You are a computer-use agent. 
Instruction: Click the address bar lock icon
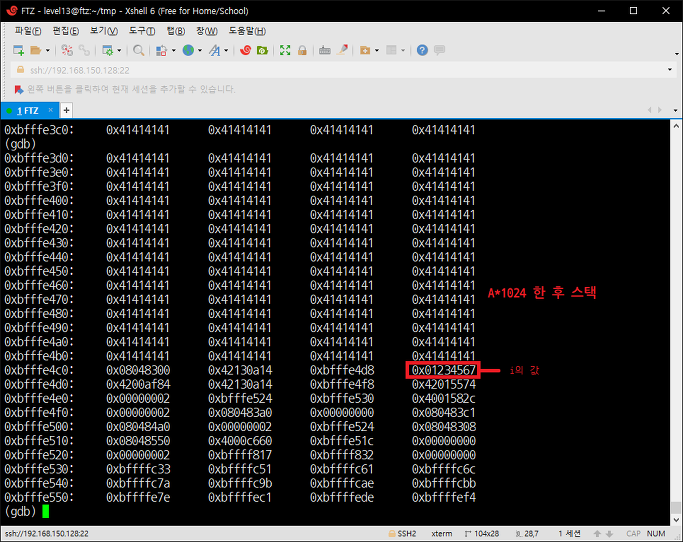click(20, 70)
